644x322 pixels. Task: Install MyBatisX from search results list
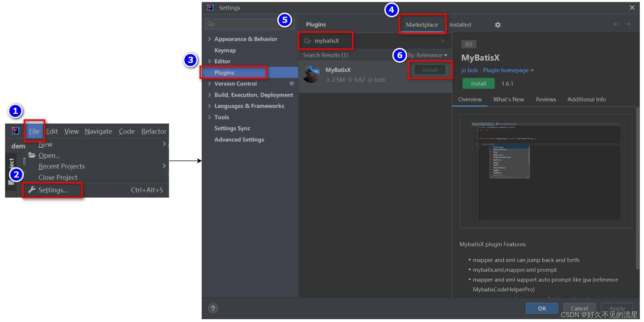point(430,70)
